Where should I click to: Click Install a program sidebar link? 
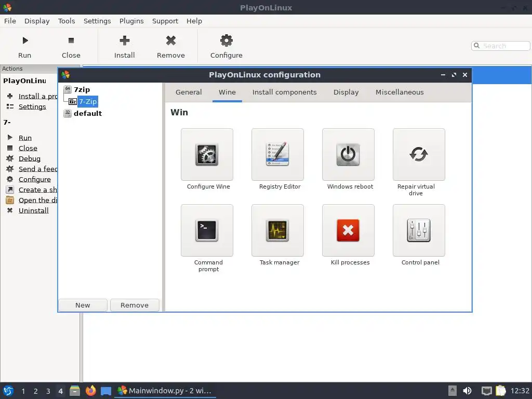point(37,96)
